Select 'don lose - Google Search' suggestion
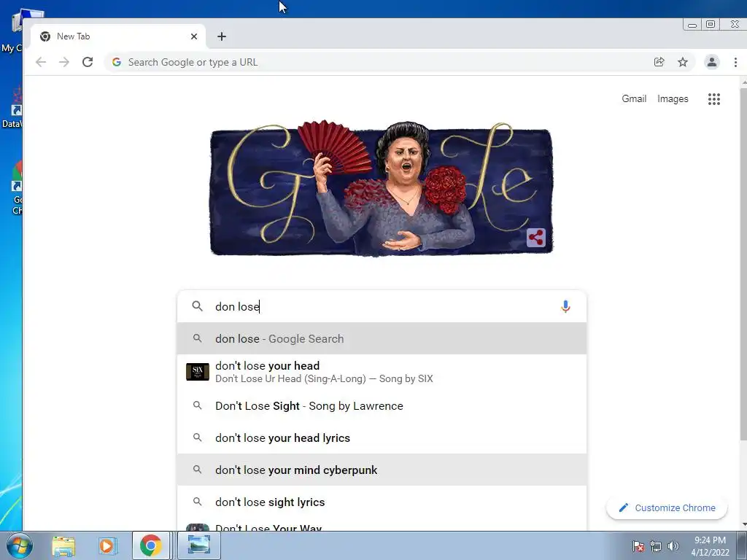The image size is (747, 560). [x=382, y=338]
